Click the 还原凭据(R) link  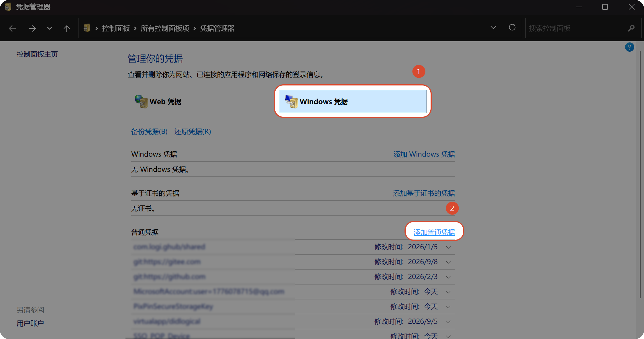[193, 132]
